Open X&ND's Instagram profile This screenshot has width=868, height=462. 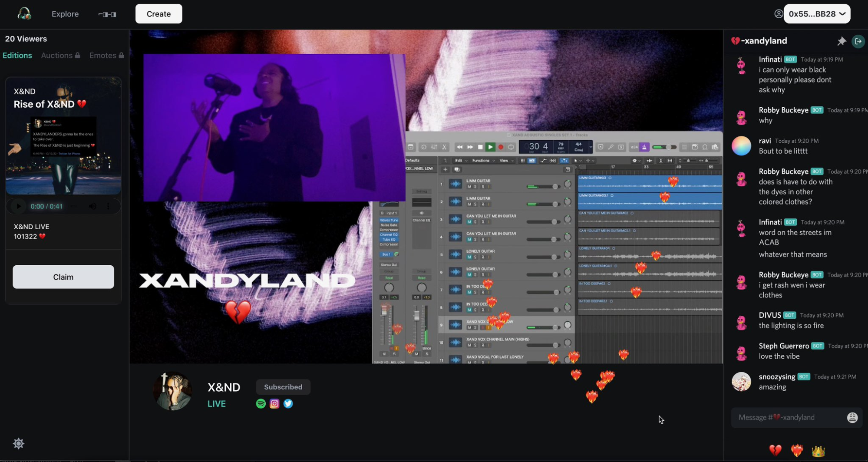click(274, 404)
